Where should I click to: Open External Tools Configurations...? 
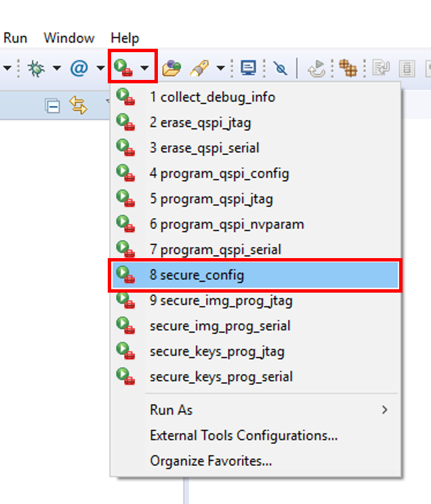[255, 435]
